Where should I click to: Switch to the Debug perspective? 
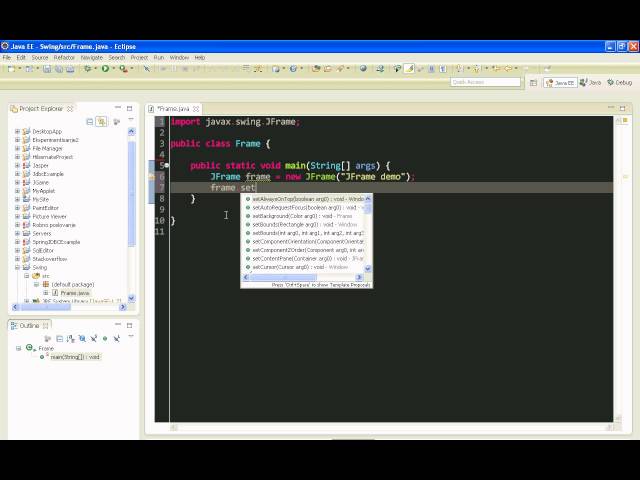[x=620, y=83]
